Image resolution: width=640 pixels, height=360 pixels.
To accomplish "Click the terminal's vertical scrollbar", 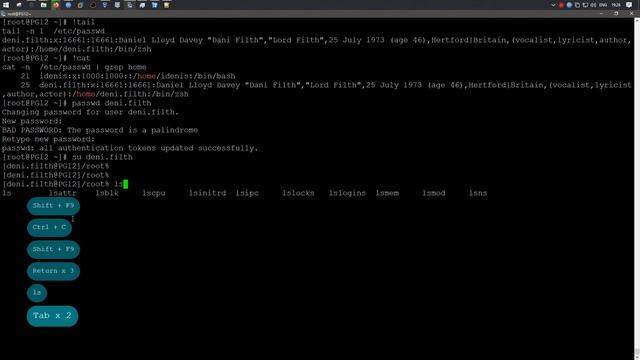I will coord(637,188).
